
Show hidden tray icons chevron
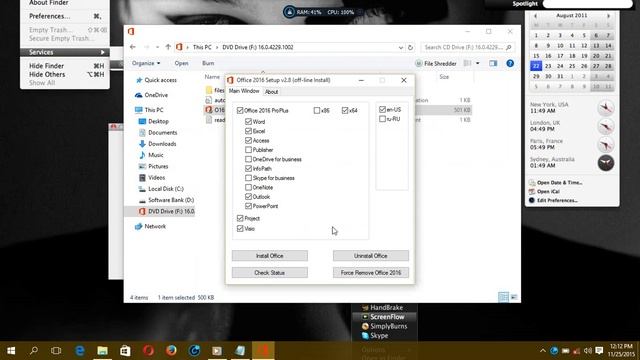(542, 351)
